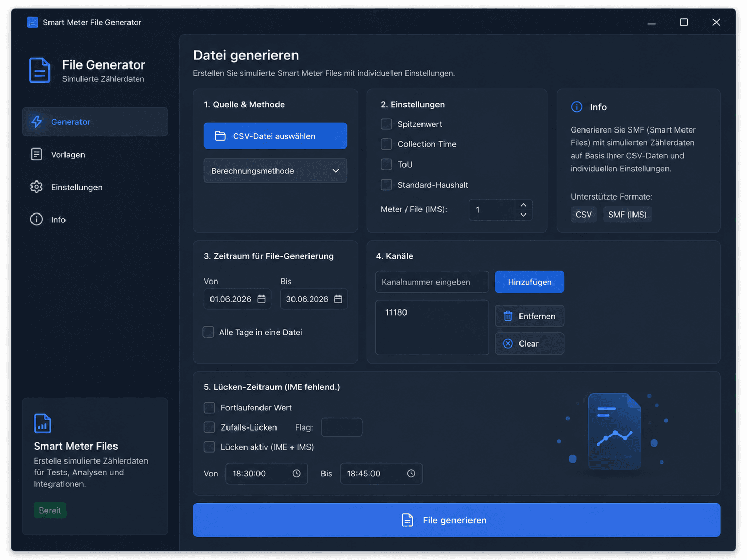
Task: Switch to Vorlagen in the sidebar
Action: 95,154
